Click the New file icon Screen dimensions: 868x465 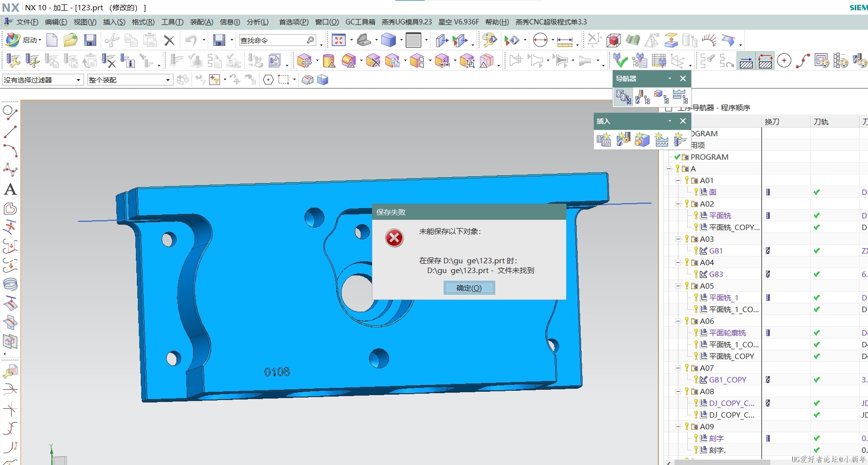[52, 40]
